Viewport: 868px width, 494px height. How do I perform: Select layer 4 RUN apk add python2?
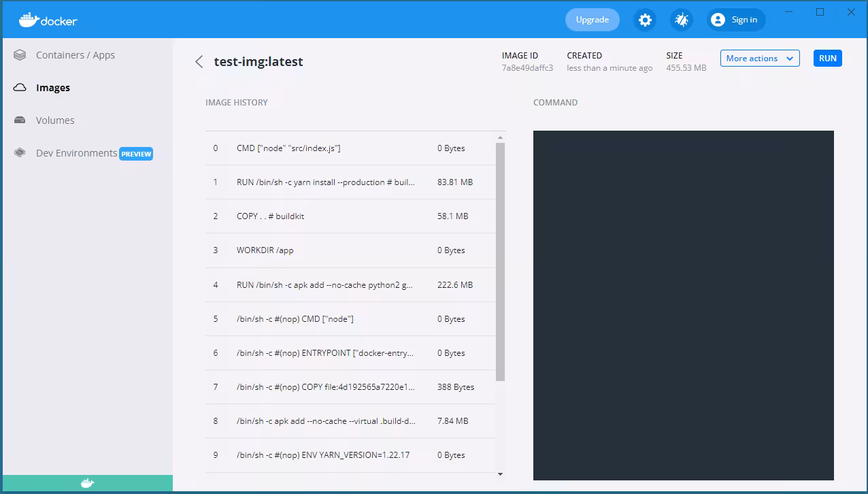point(350,285)
